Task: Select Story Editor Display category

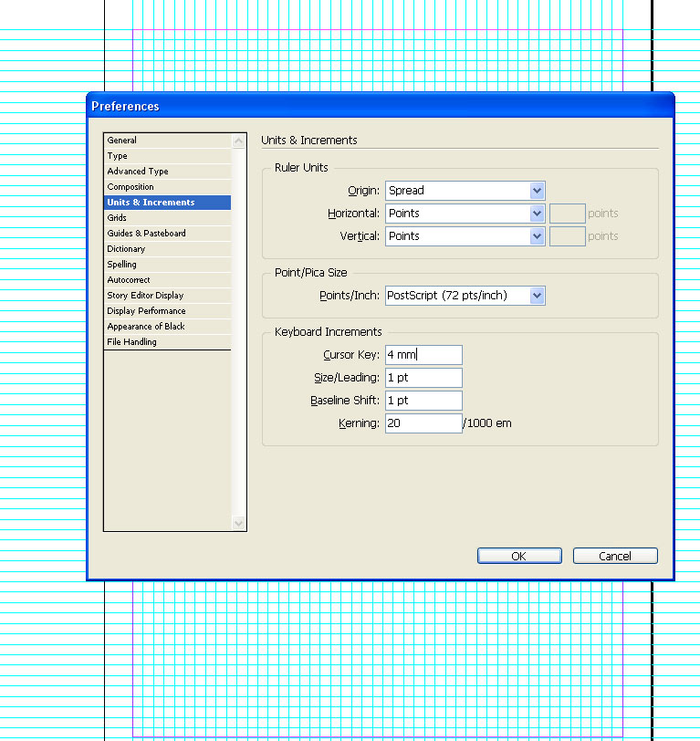Action: coord(167,296)
